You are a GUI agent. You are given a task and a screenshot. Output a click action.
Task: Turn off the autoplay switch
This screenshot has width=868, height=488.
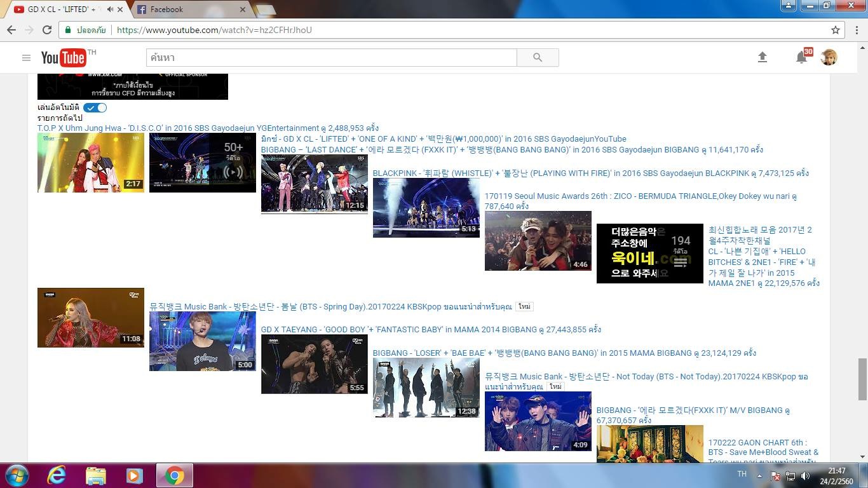point(95,107)
